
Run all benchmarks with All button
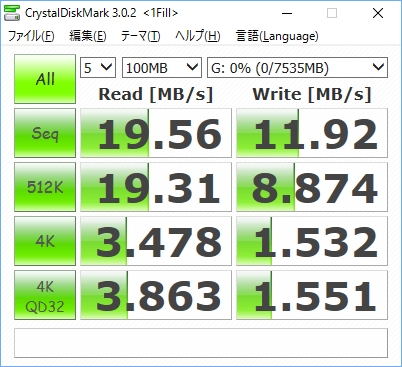[x=45, y=79]
